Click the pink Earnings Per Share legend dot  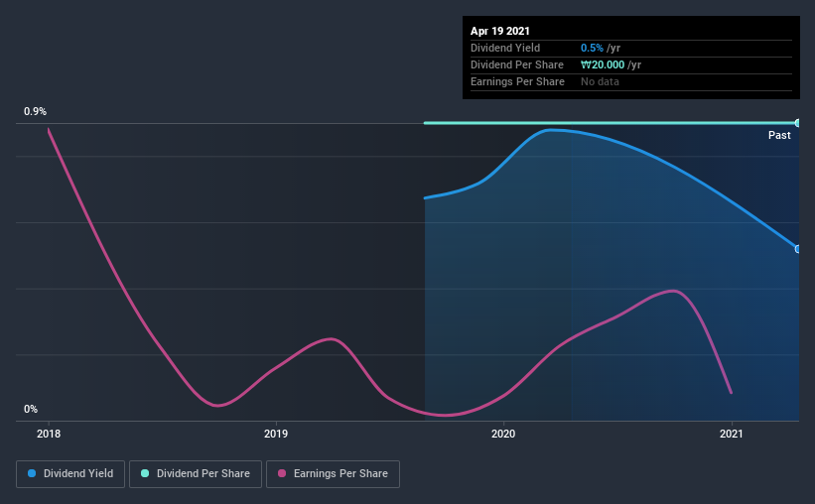[282, 473]
